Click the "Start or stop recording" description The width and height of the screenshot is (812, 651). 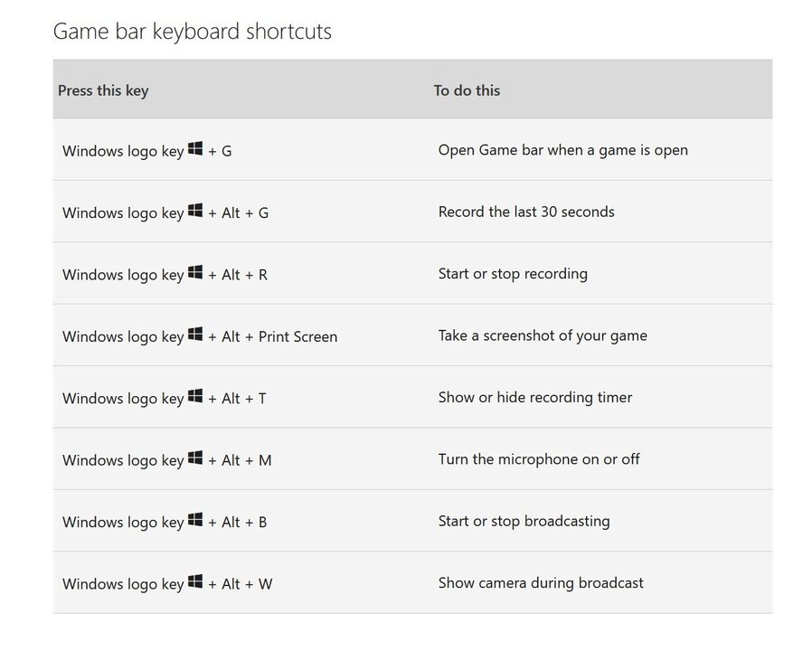(513, 273)
